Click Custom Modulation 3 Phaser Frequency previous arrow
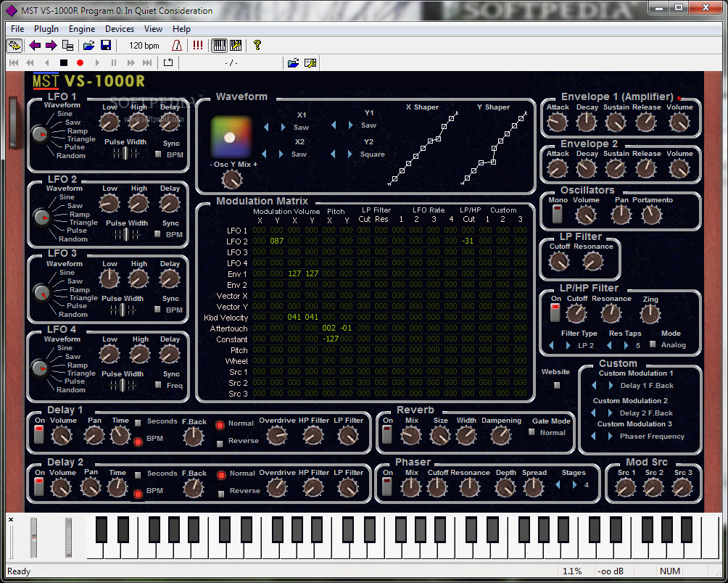This screenshot has height=583, width=728. [x=593, y=436]
